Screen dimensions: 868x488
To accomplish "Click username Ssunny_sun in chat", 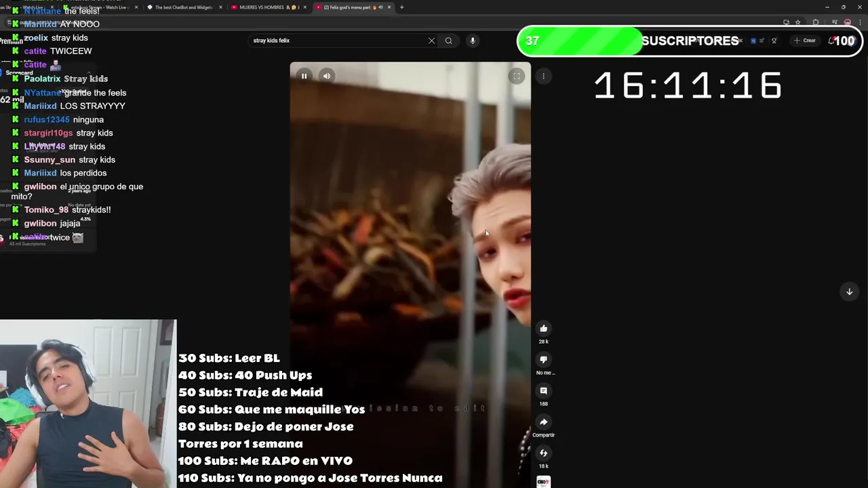I will pos(50,160).
